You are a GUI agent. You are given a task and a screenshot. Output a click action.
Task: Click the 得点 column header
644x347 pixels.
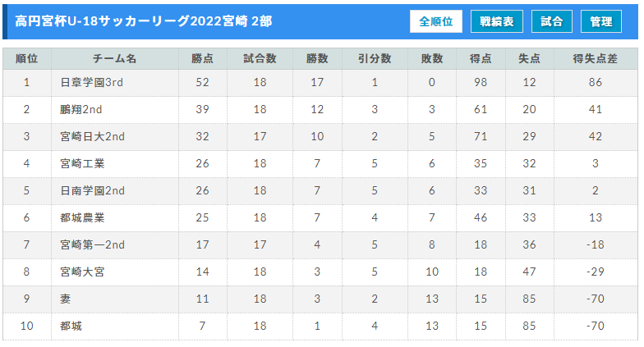click(481, 59)
